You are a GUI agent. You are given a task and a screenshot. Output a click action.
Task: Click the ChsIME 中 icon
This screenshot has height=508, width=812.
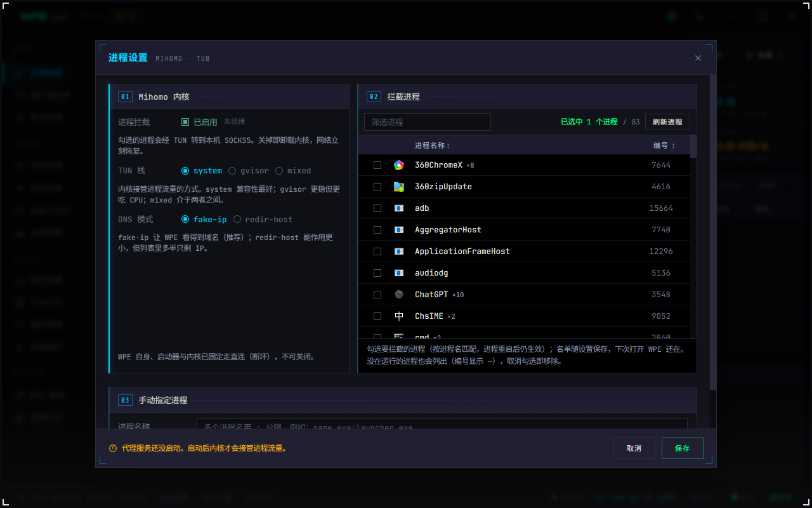click(x=399, y=316)
